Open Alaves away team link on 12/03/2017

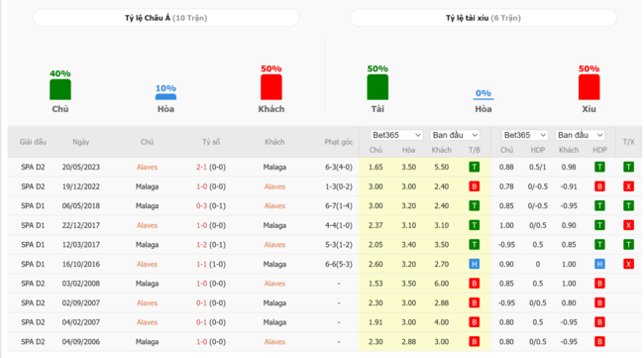pyautogui.click(x=274, y=245)
